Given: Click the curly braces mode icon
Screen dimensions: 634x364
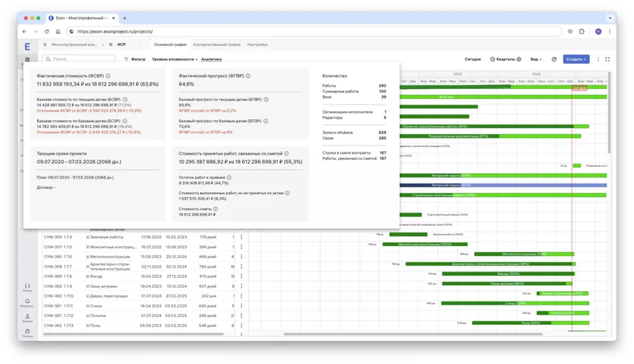Looking at the screenshot, I should [x=28, y=286].
